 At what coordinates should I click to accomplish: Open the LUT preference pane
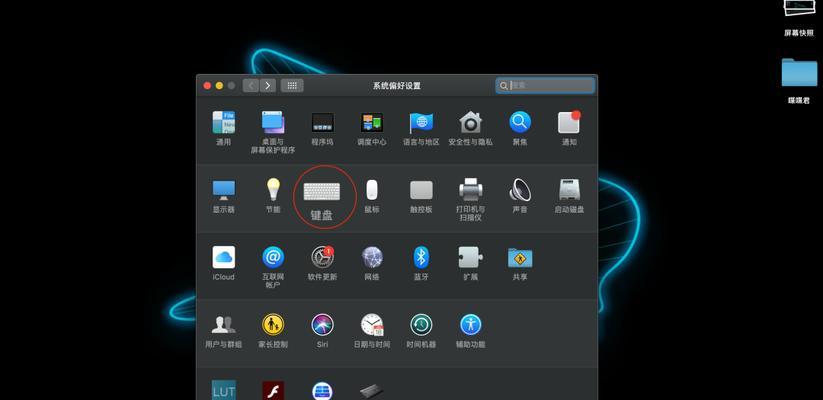pyautogui.click(x=224, y=391)
